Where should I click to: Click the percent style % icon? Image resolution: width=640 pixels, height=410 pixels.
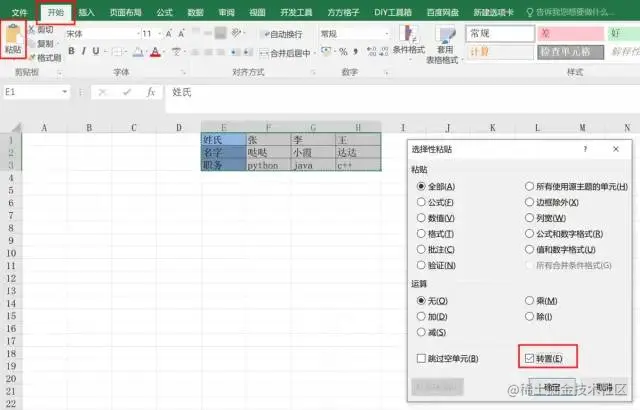click(x=343, y=51)
